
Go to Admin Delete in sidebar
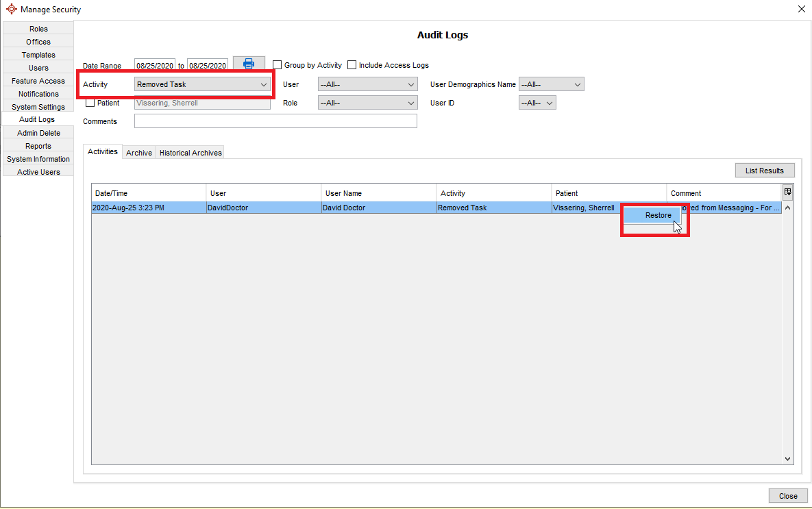[x=38, y=133]
